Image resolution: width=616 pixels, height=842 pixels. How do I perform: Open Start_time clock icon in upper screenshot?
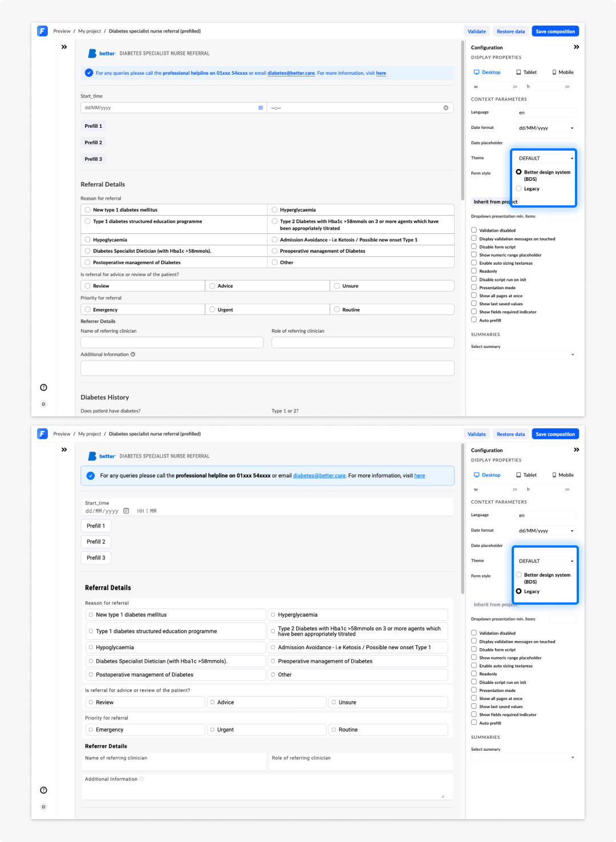(x=446, y=108)
